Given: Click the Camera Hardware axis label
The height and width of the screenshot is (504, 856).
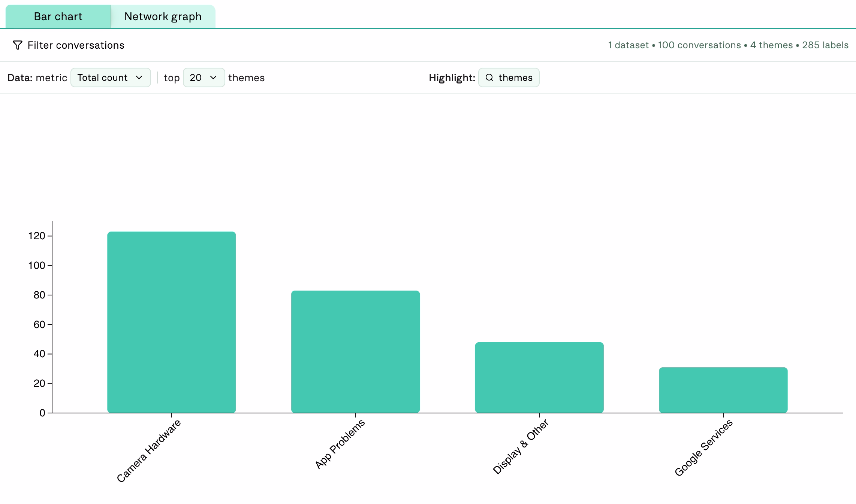Looking at the screenshot, I should click(149, 450).
